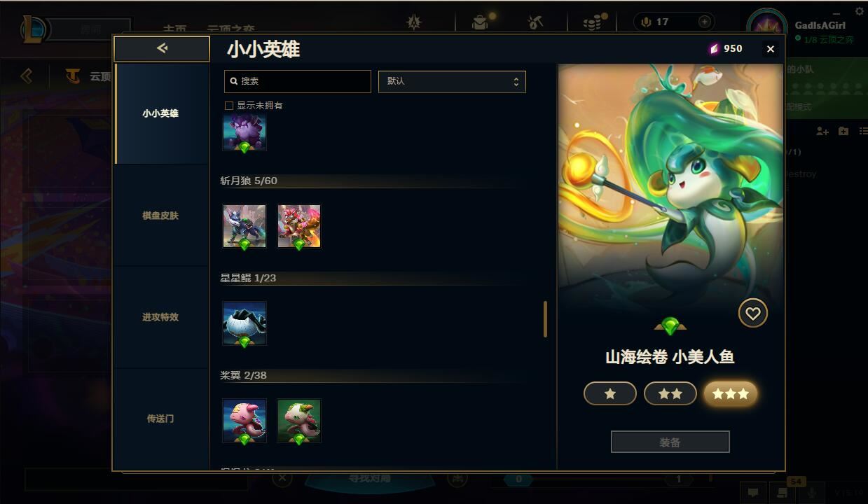868x504 pixels.
Task: Select the two-star tier option
Action: pyautogui.click(x=670, y=393)
